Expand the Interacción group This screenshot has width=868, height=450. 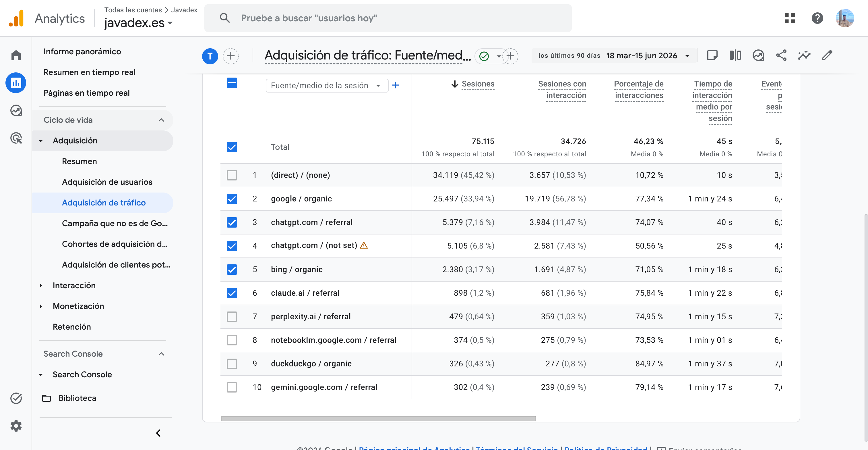(x=41, y=285)
